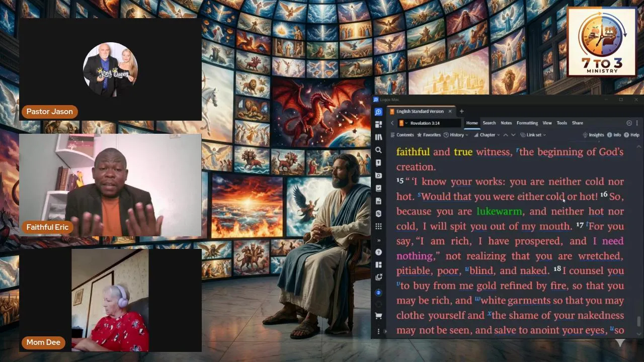644x362 pixels.
Task: Expand the History dropdown
Action: [x=456, y=135]
